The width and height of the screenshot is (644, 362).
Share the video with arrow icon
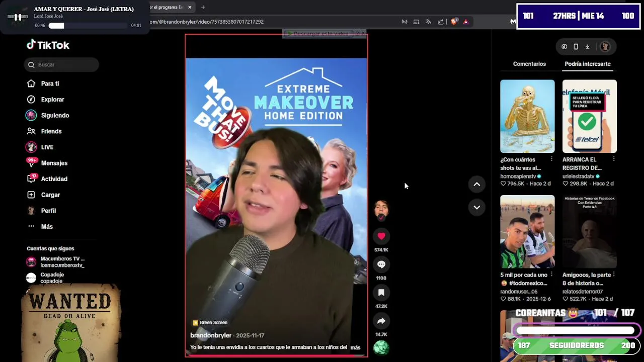pyautogui.click(x=381, y=321)
